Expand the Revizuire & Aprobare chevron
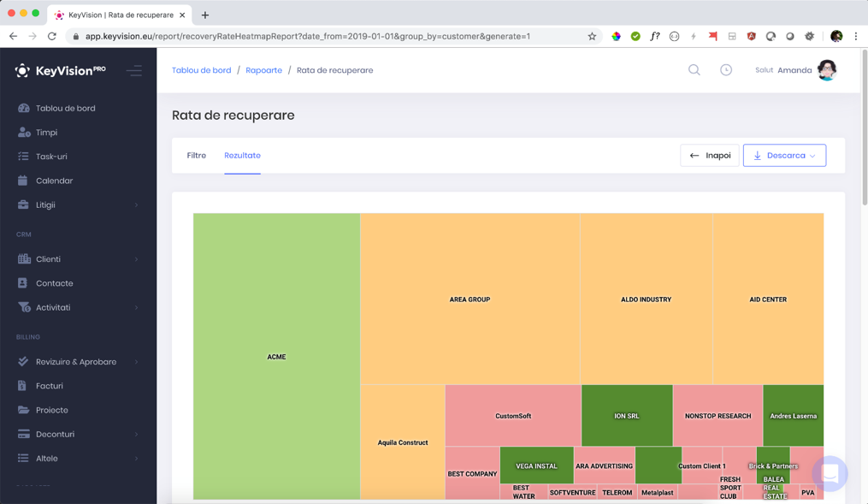This screenshot has width=868, height=504. point(136,362)
